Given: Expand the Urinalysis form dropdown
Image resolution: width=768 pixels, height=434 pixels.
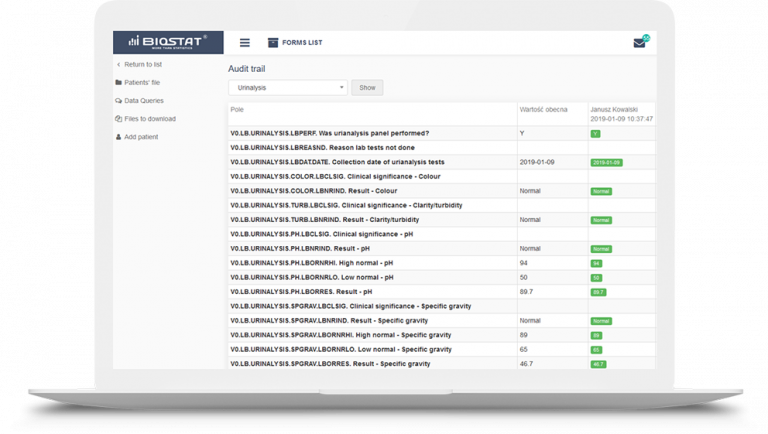Looking at the screenshot, I should (288, 88).
